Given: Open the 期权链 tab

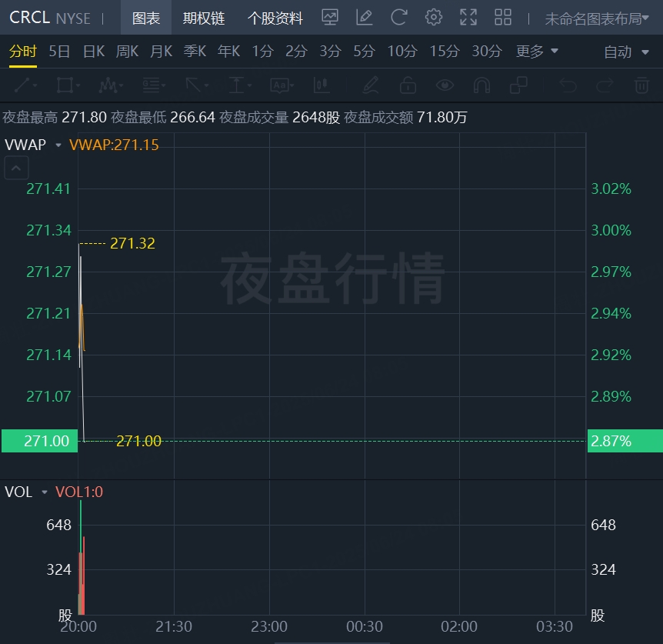Looking at the screenshot, I should click(x=203, y=18).
